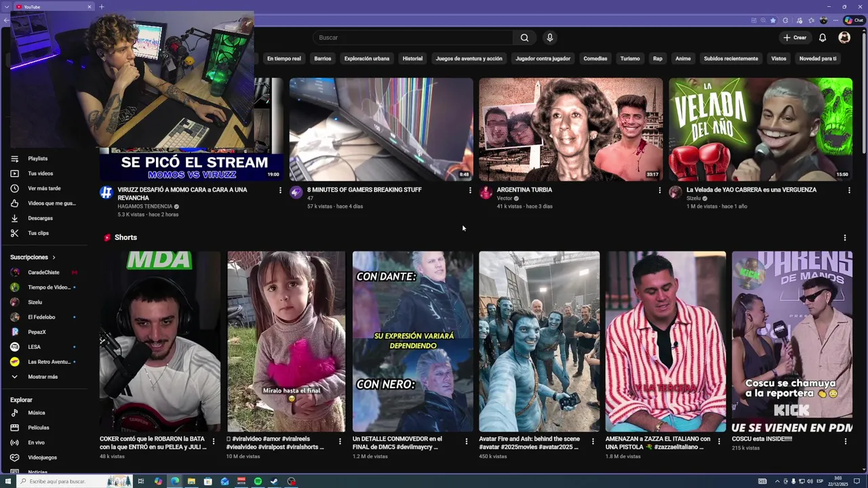Viewport: 868px width, 488px height.
Task: Select the Barrios filter chip
Action: pyautogui.click(x=323, y=59)
